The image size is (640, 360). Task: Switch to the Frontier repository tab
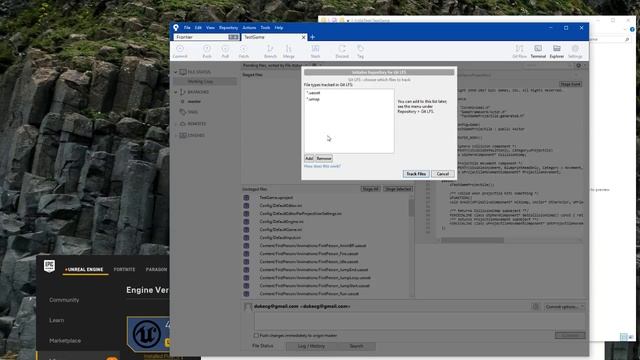[207, 37]
